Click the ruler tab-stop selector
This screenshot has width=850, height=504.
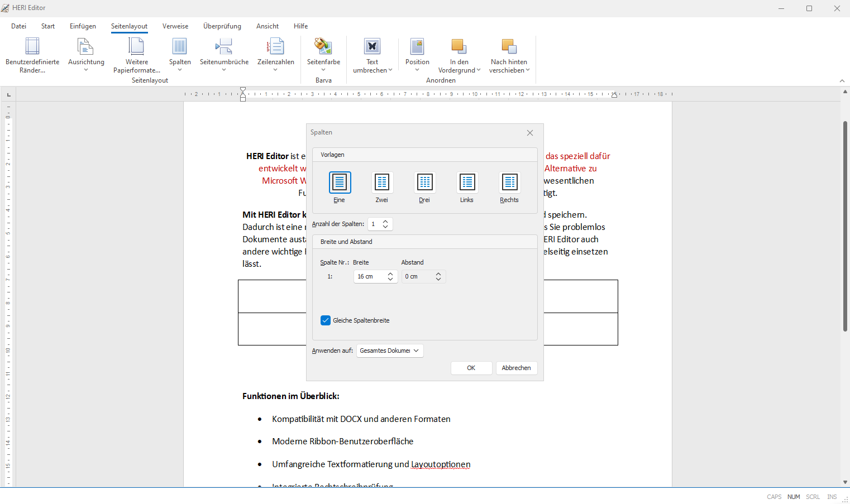pyautogui.click(x=8, y=94)
